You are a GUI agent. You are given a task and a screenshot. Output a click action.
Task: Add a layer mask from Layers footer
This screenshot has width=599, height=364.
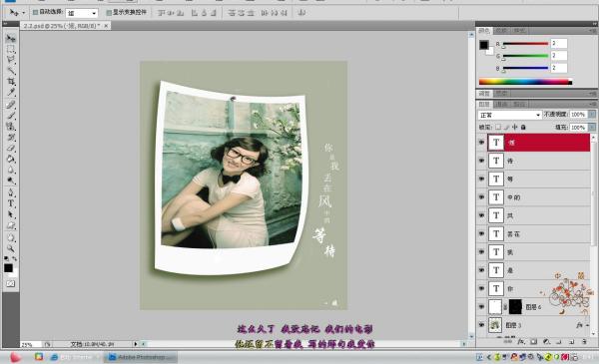pyautogui.click(x=534, y=341)
